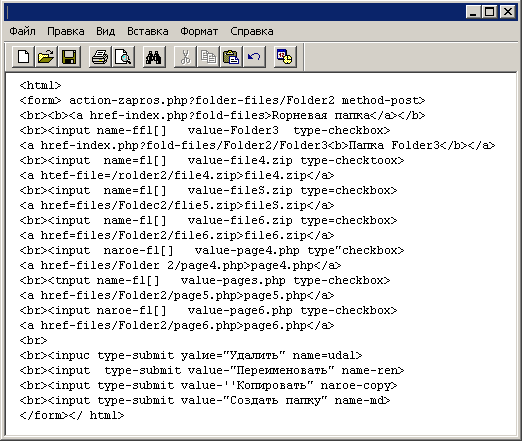522x441 pixels.
Task: Open the Формат menu
Action: point(199,31)
